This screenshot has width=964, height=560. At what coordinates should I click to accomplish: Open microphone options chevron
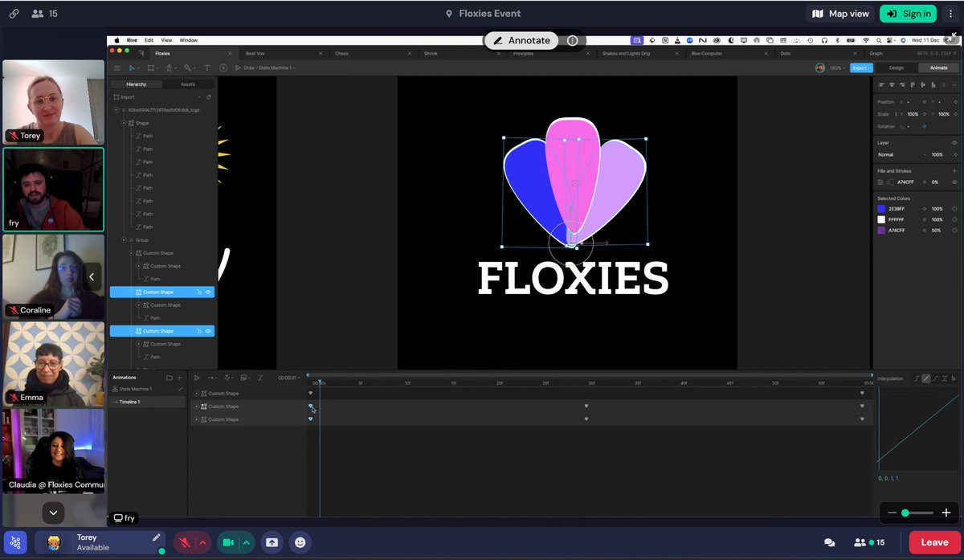click(x=202, y=542)
